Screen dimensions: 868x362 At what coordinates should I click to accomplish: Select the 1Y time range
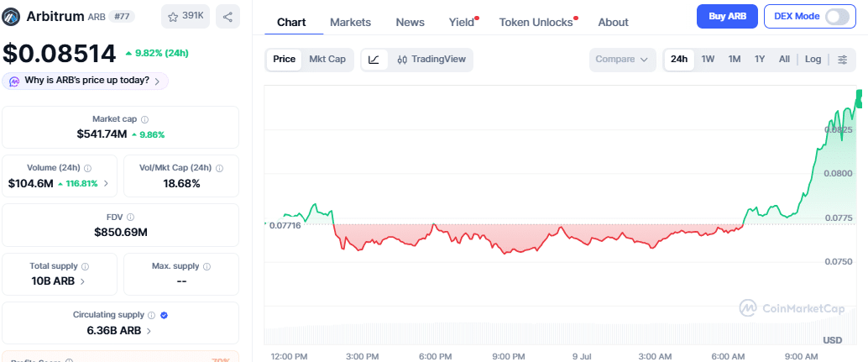[760, 60]
